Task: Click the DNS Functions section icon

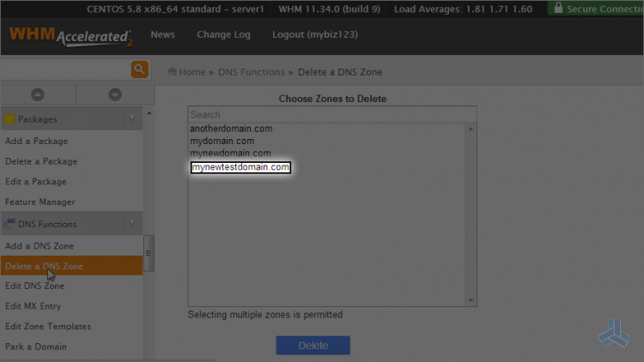Action: tap(9, 224)
